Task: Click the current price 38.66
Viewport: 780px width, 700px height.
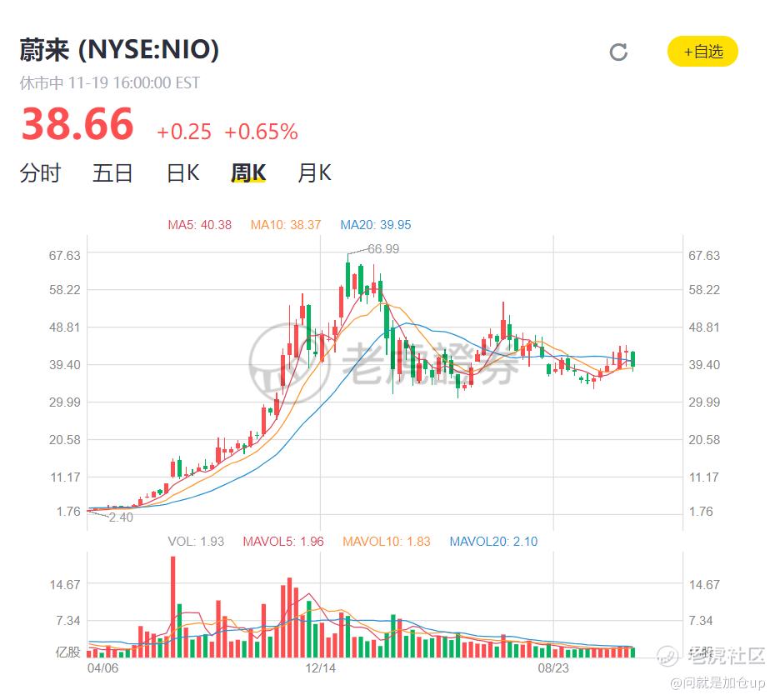Action: coord(77,124)
